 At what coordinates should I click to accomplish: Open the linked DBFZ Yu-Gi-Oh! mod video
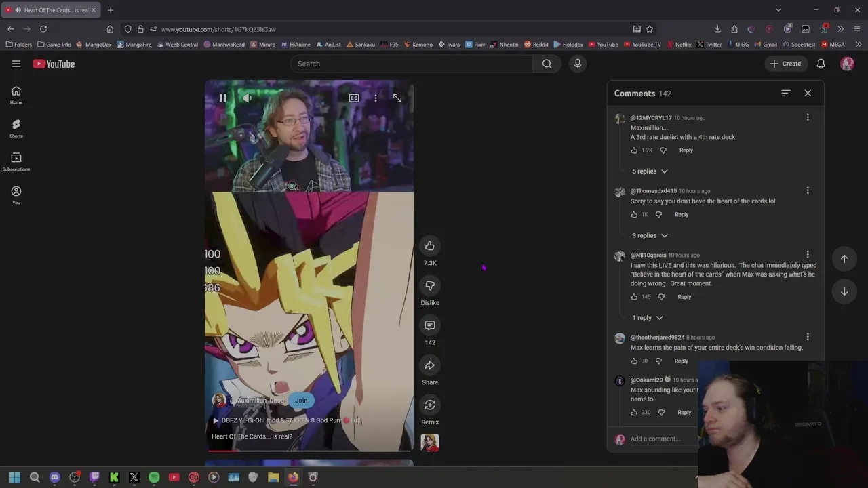[287, 420]
